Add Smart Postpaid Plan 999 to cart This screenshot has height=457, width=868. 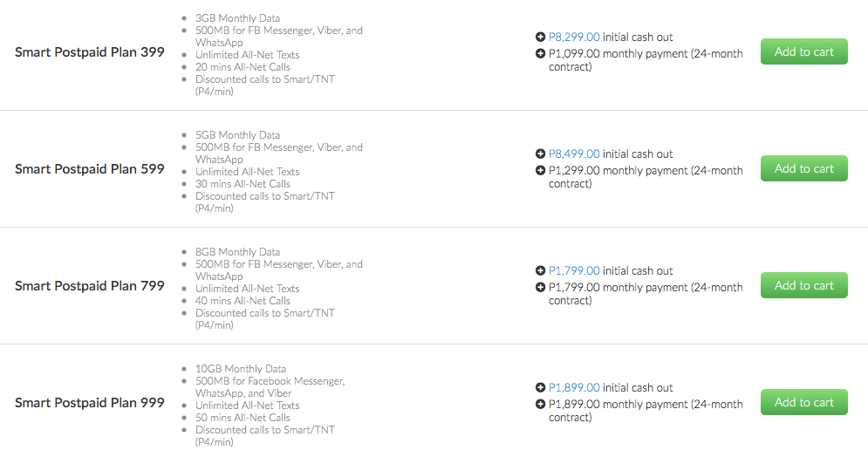click(x=803, y=402)
